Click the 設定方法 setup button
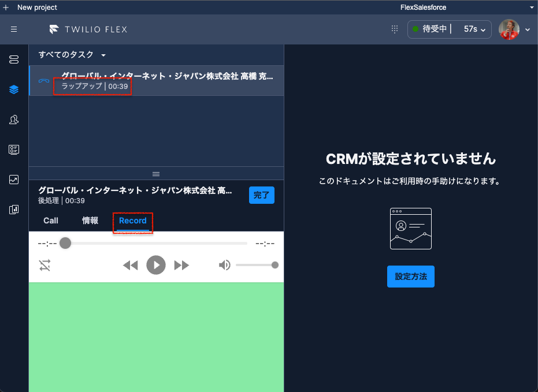The width and height of the screenshot is (538, 392). 410,277
